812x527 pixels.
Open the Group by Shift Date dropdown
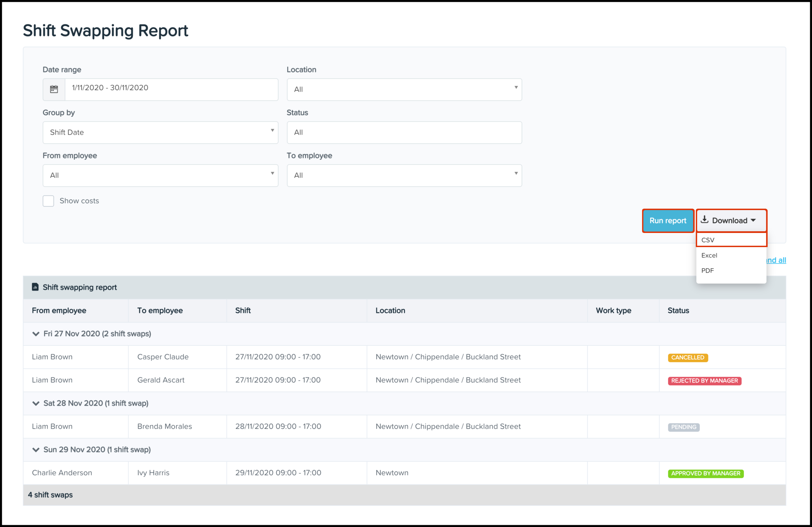click(x=160, y=132)
